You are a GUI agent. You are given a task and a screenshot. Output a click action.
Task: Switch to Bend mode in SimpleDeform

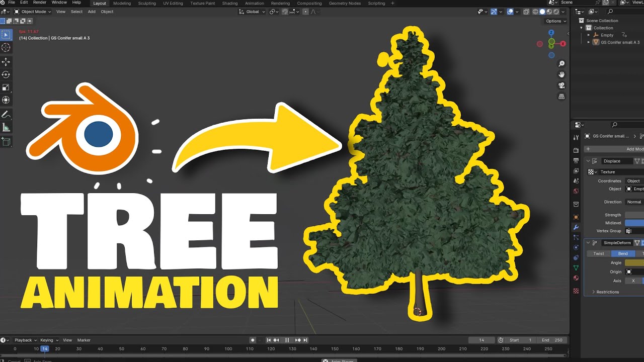[623, 253]
